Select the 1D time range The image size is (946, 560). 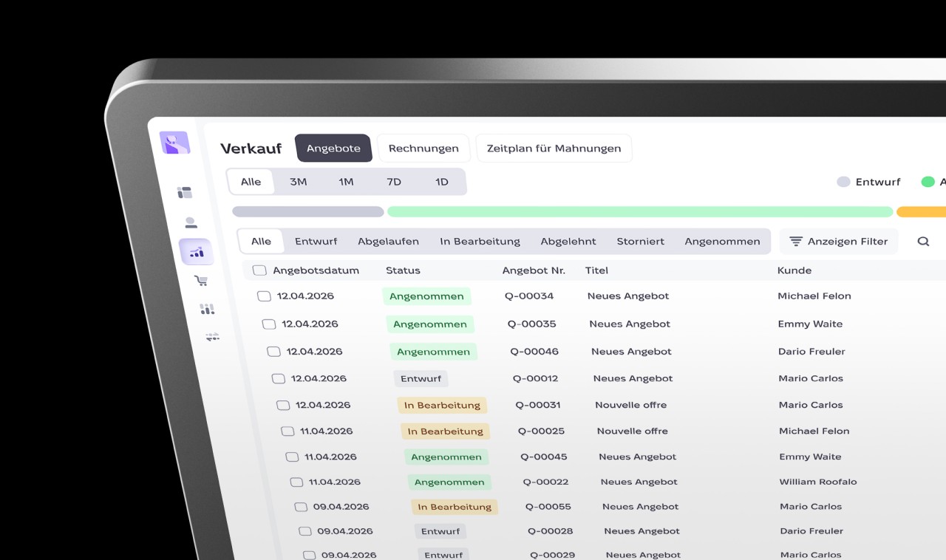point(442,182)
